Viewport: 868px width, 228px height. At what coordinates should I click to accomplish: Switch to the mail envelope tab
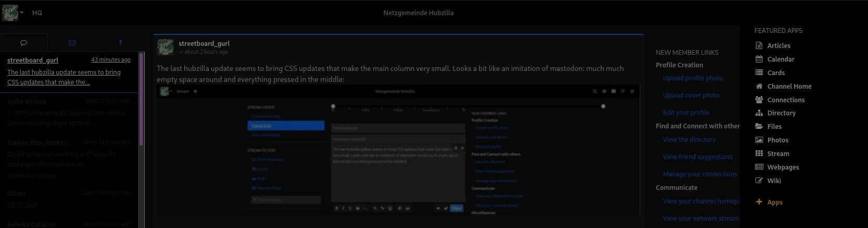(x=72, y=43)
